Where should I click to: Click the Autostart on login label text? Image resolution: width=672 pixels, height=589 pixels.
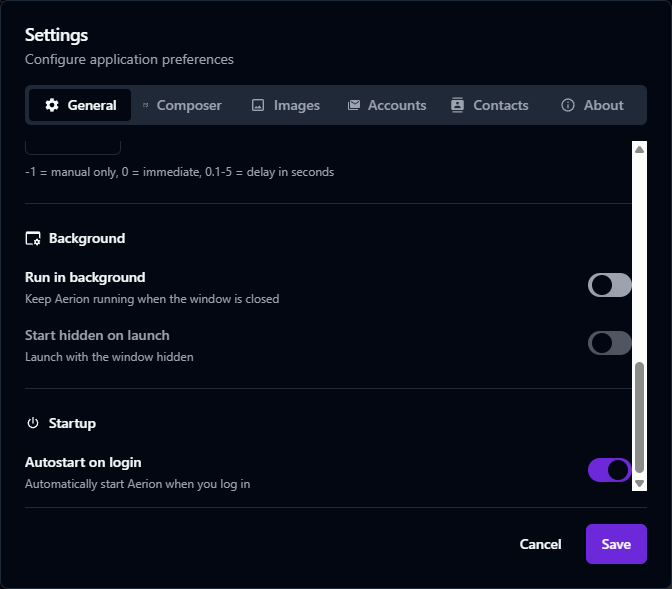click(83, 463)
